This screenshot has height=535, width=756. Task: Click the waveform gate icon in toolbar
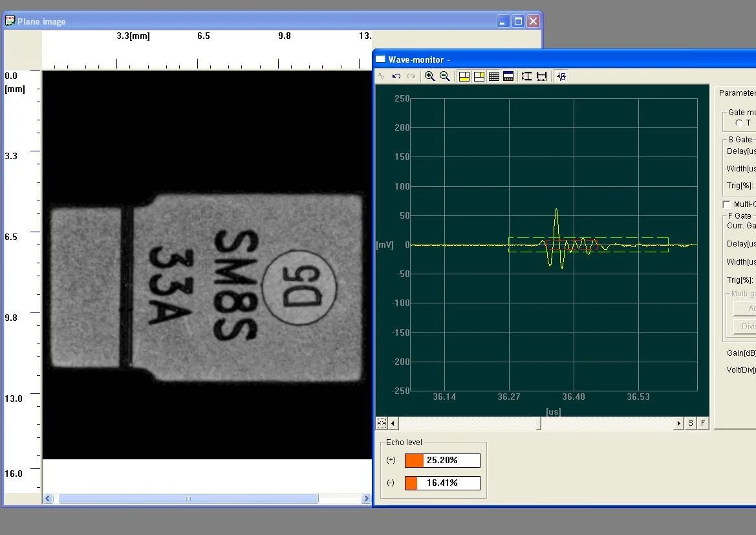(x=561, y=76)
